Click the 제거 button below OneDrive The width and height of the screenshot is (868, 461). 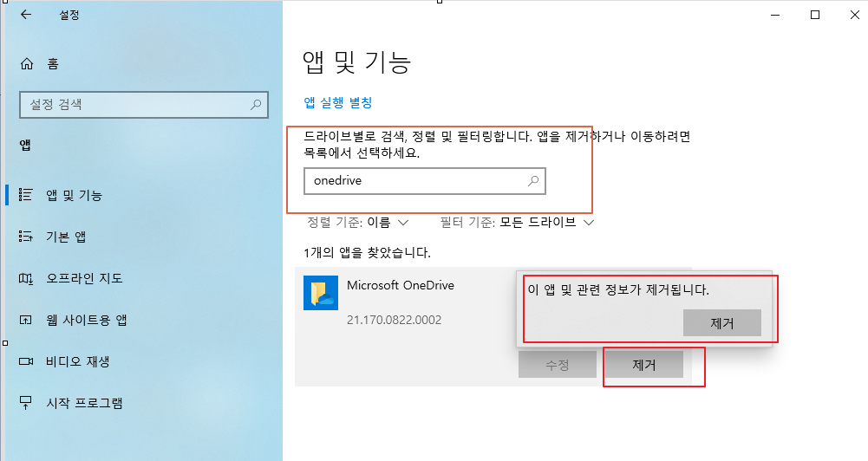pyautogui.click(x=643, y=365)
